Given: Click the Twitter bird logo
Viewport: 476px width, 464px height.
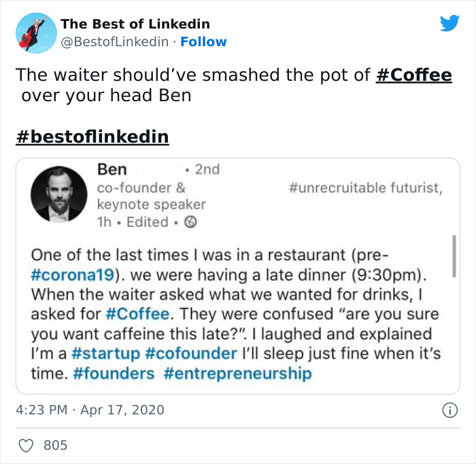Looking at the screenshot, I should 449,24.
